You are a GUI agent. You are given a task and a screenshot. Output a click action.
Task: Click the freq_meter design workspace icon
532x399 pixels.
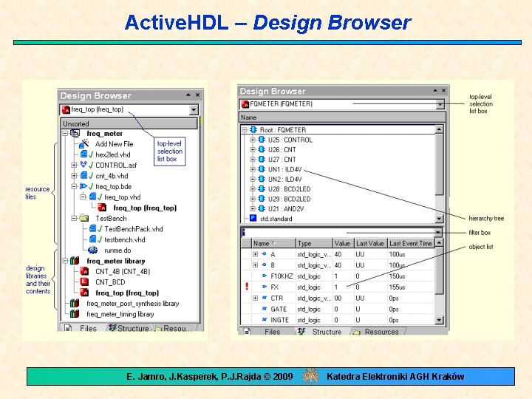(75, 133)
